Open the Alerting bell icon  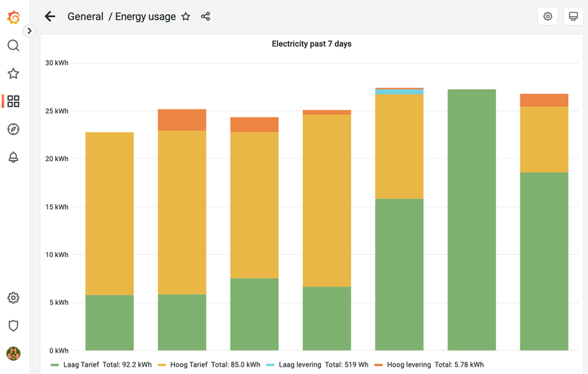coord(13,157)
